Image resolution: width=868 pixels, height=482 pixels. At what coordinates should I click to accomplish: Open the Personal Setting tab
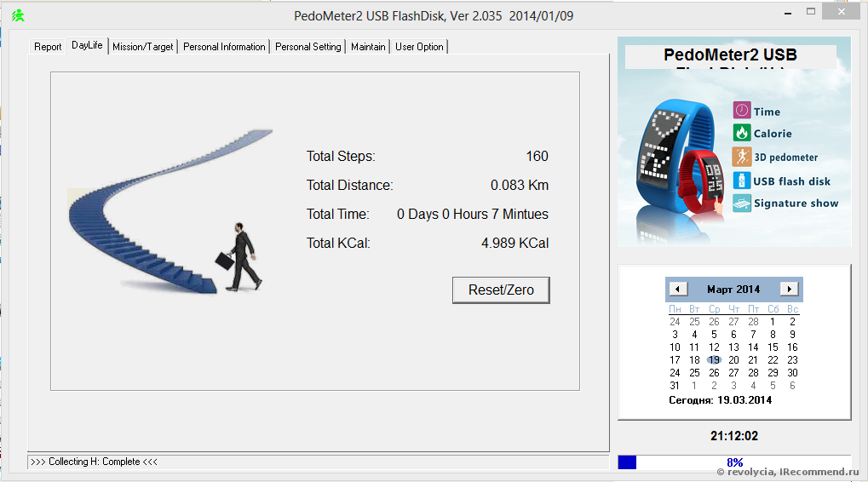tap(308, 47)
